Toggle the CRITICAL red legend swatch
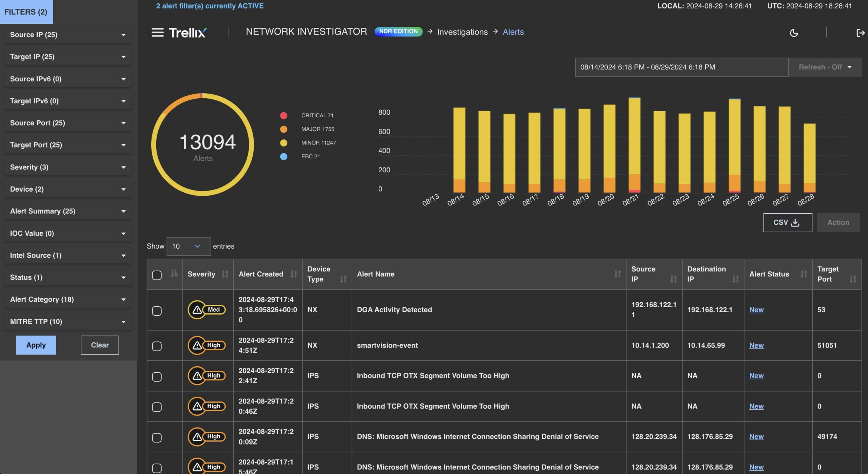The image size is (868, 474). point(284,116)
